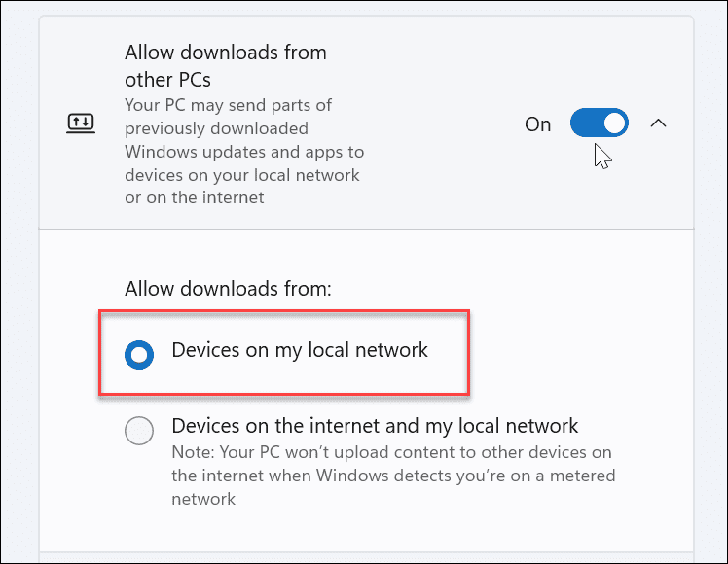Screen dimensions: 728x564
Task: Select the Devices on my local network radio button
Action: (x=139, y=355)
